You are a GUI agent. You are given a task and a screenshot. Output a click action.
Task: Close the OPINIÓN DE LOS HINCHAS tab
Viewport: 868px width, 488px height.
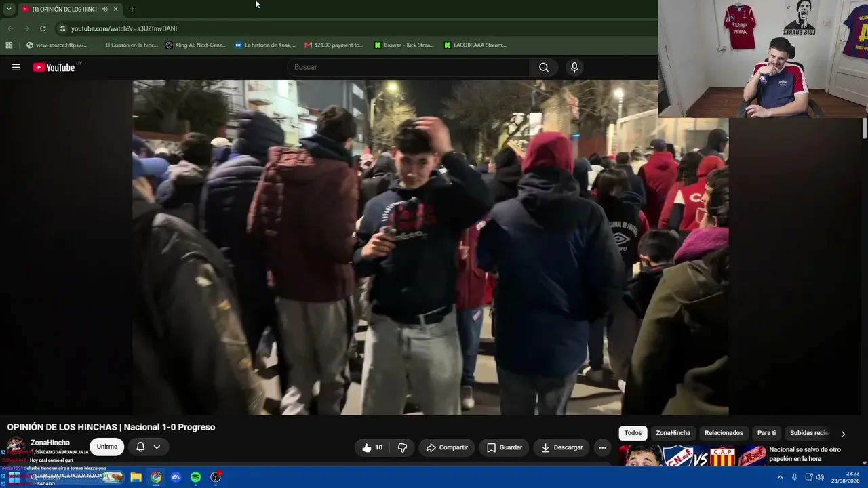[115, 9]
